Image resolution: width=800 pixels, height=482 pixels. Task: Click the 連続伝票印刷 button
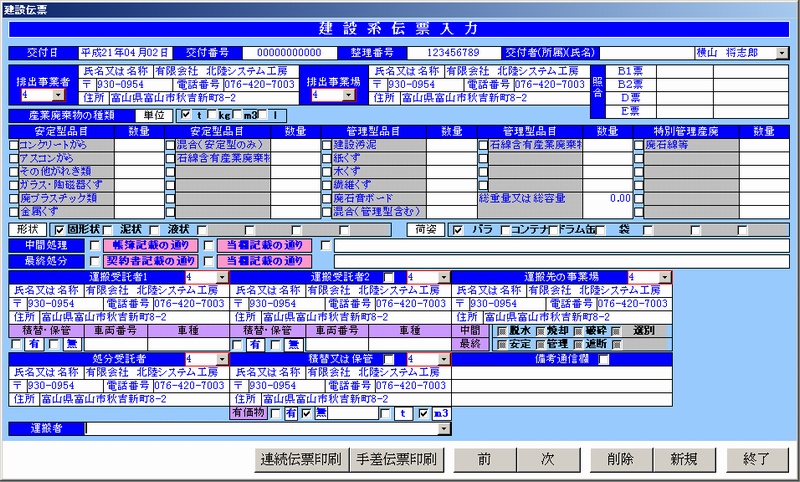[x=300, y=459]
